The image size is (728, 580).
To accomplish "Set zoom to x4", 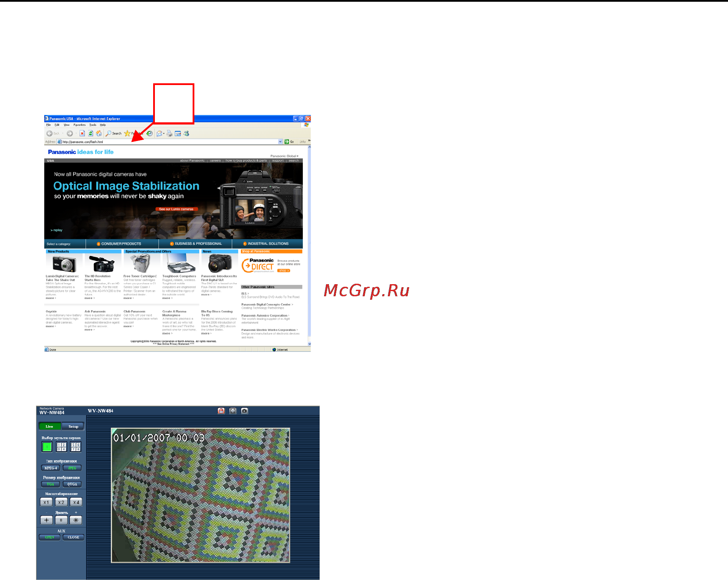I will pos(76,502).
